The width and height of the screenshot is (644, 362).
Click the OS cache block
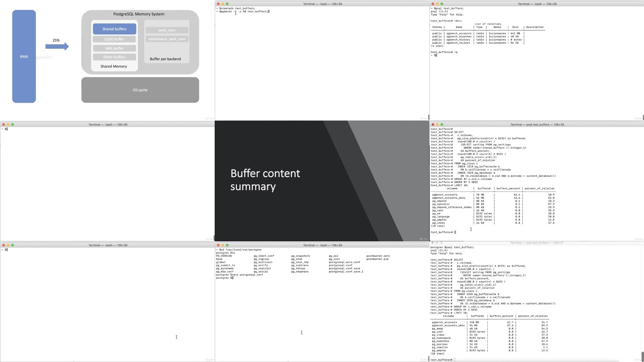140,90
